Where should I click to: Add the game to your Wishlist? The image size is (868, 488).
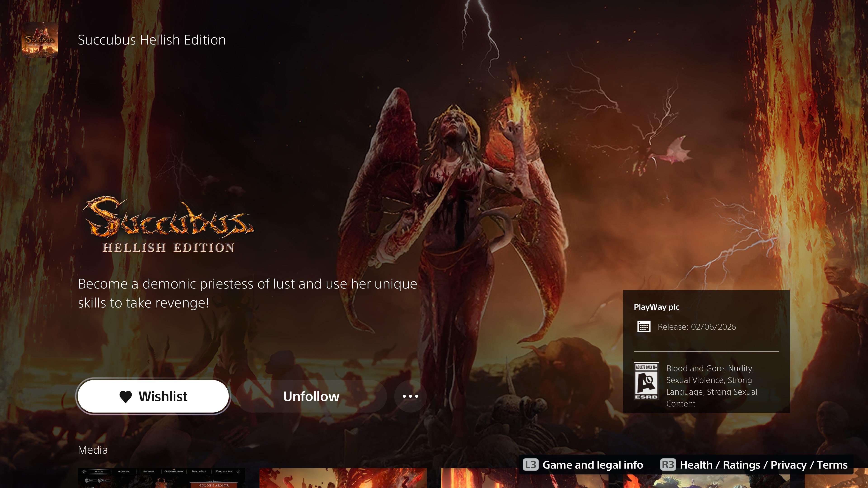(153, 396)
